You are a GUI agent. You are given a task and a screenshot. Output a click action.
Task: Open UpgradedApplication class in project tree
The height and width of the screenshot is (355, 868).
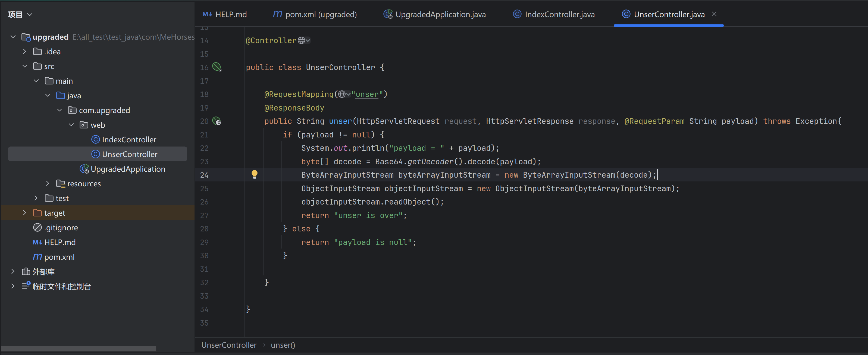pyautogui.click(x=127, y=169)
